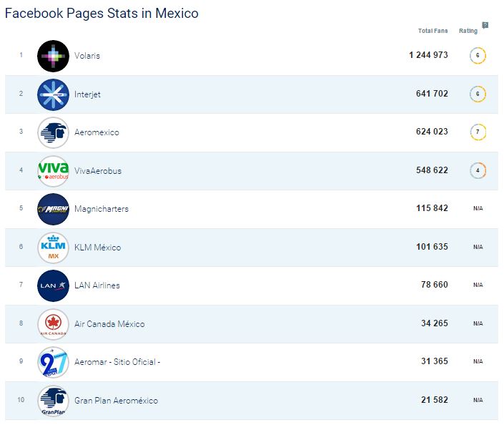Click VivaAerobus's rating circle showing 4

tap(478, 171)
